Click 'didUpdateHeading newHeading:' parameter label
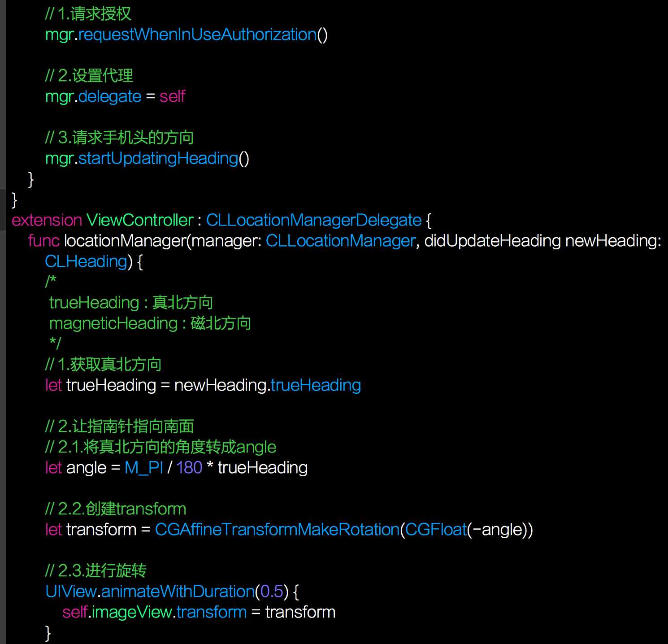This screenshot has width=668, height=644. [543, 241]
